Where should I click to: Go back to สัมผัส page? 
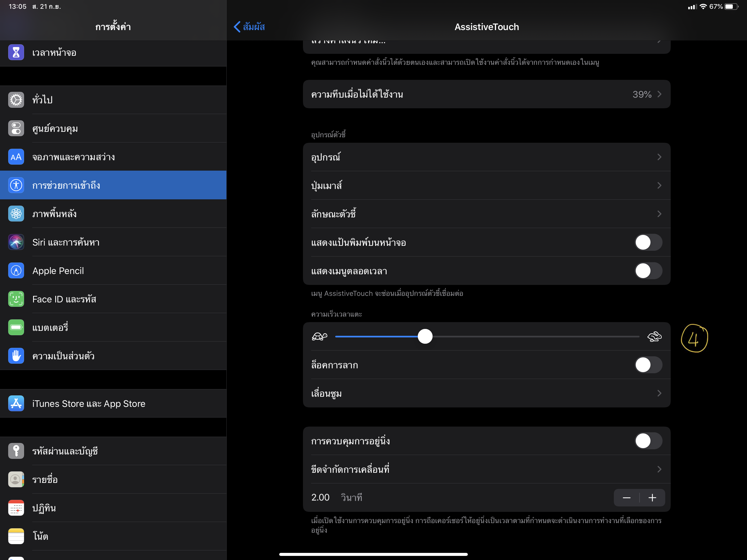click(x=249, y=27)
